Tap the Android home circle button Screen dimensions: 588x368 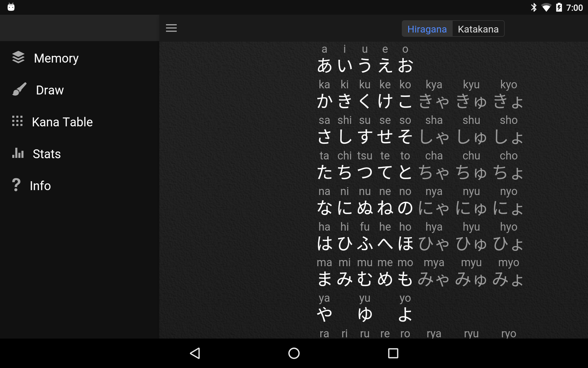pyautogui.click(x=293, y=353)
